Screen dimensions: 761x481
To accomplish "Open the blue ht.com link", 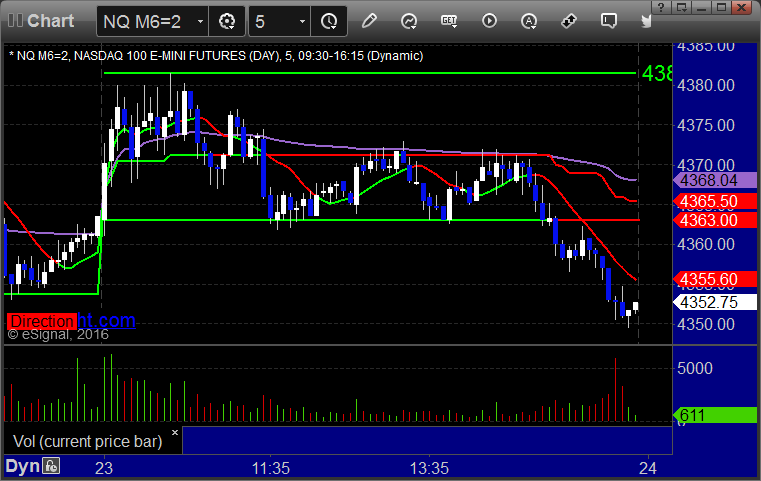I will tap(106, 321).
